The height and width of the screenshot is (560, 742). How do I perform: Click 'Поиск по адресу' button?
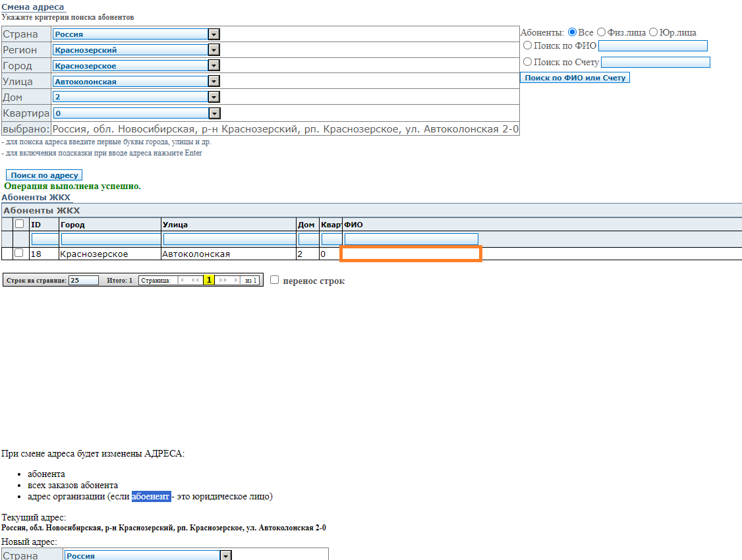point(44,175)
